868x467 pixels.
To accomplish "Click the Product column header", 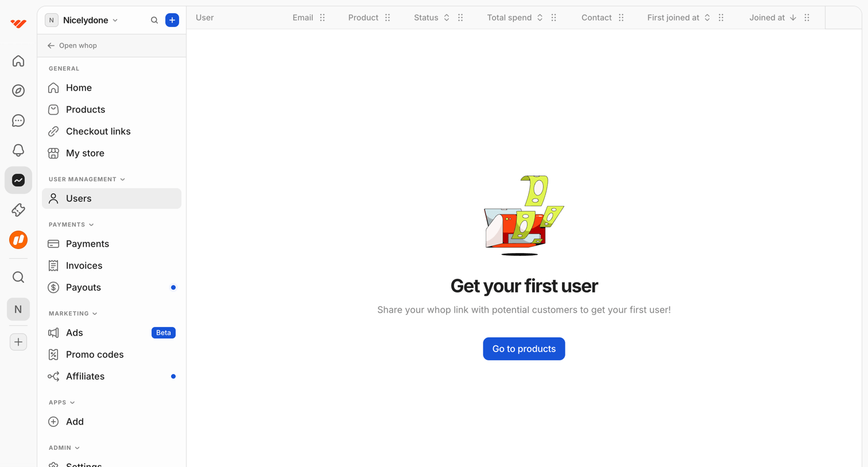I will tap(363, 18).
